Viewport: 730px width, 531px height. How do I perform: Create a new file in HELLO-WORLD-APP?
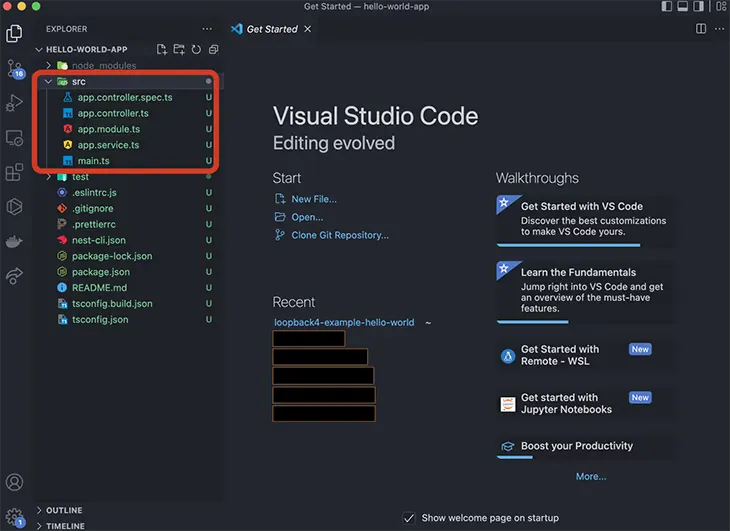162,49
